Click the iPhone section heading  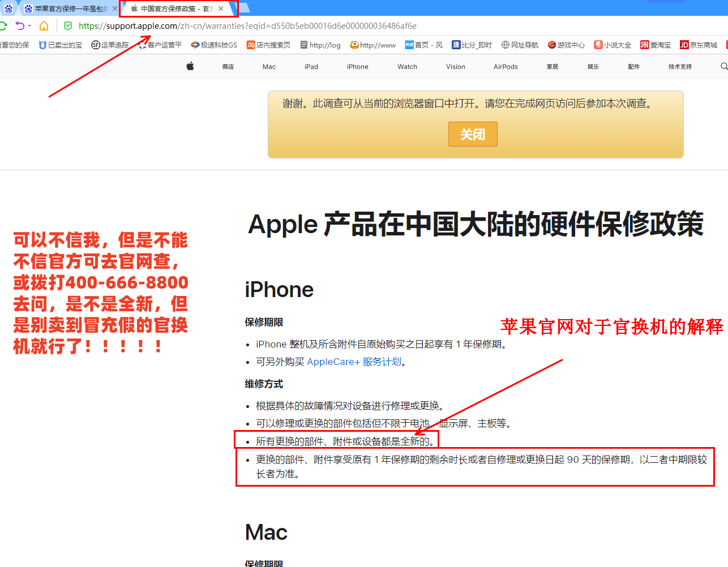(x=279, y=290)
